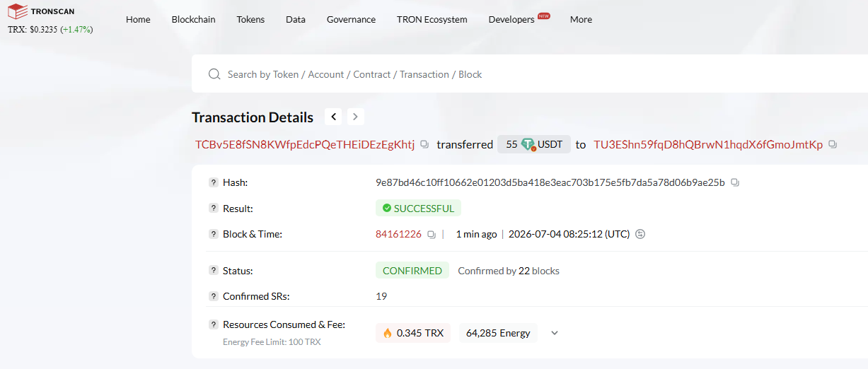Expand the resources and fee details chevron
Image resolution: width=868 pixels, height=369 pixels.
(555, 333)
